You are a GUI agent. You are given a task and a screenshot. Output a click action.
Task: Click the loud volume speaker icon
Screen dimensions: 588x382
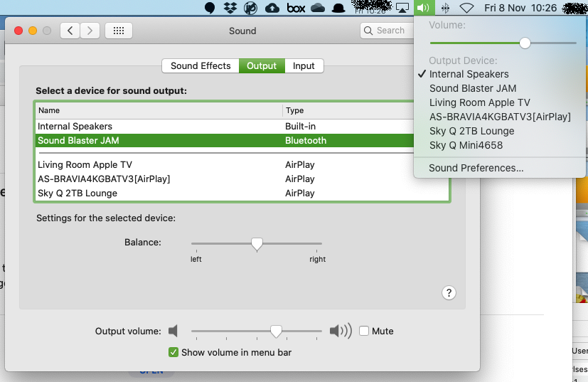341,331
